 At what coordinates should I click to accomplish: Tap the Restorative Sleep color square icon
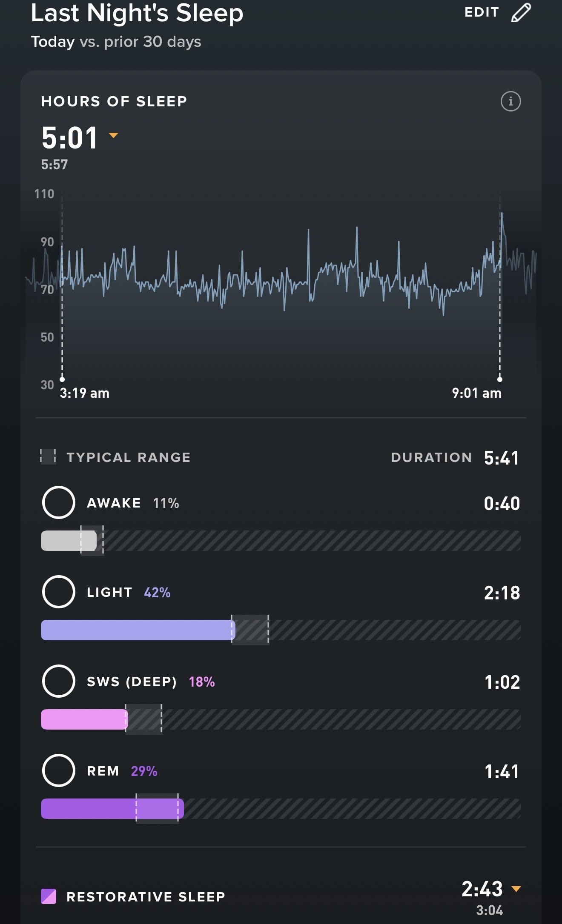[x=49, y=896]
